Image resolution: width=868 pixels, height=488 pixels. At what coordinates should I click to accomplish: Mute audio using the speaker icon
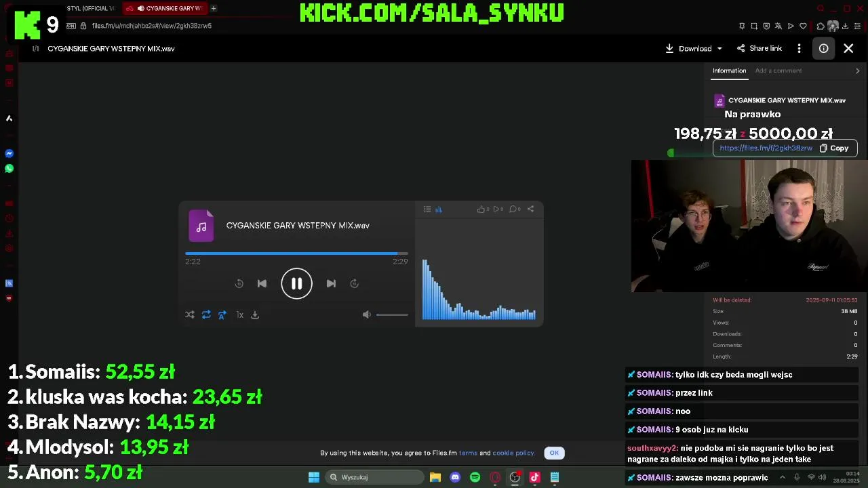click(366, 314)
